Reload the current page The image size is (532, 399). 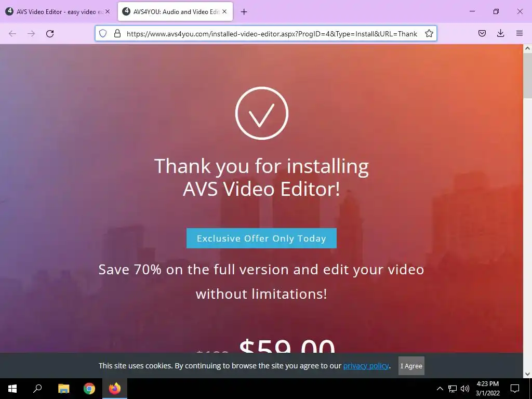[50, 34]
